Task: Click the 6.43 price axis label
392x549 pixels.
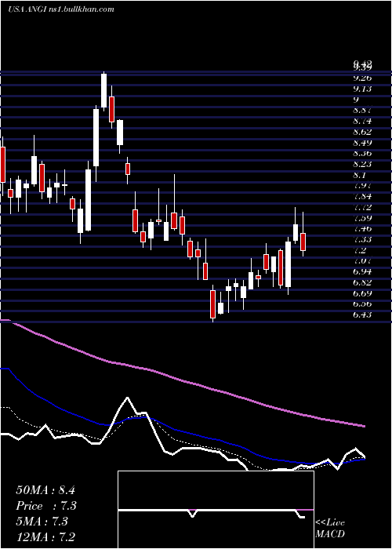Action: tap(362, 315)
